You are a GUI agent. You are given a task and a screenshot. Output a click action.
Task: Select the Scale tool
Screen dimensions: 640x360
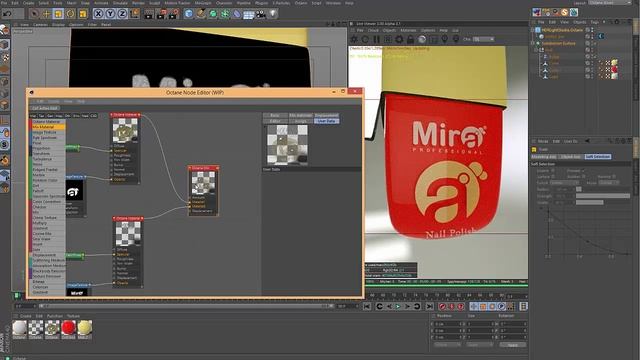click(x=58, y=14)
